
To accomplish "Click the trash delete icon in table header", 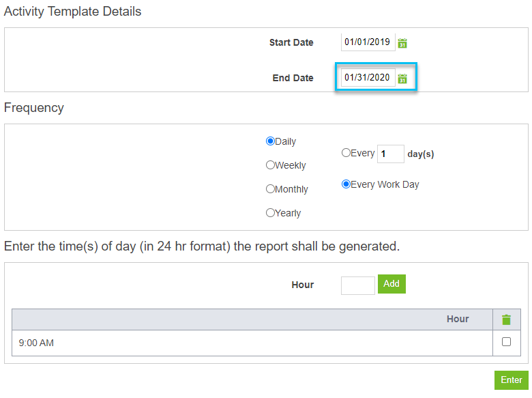I will [x=506, y=319].
